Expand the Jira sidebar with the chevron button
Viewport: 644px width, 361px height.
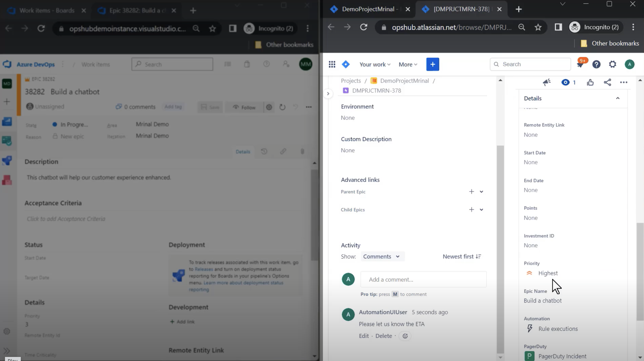[328, 94]
